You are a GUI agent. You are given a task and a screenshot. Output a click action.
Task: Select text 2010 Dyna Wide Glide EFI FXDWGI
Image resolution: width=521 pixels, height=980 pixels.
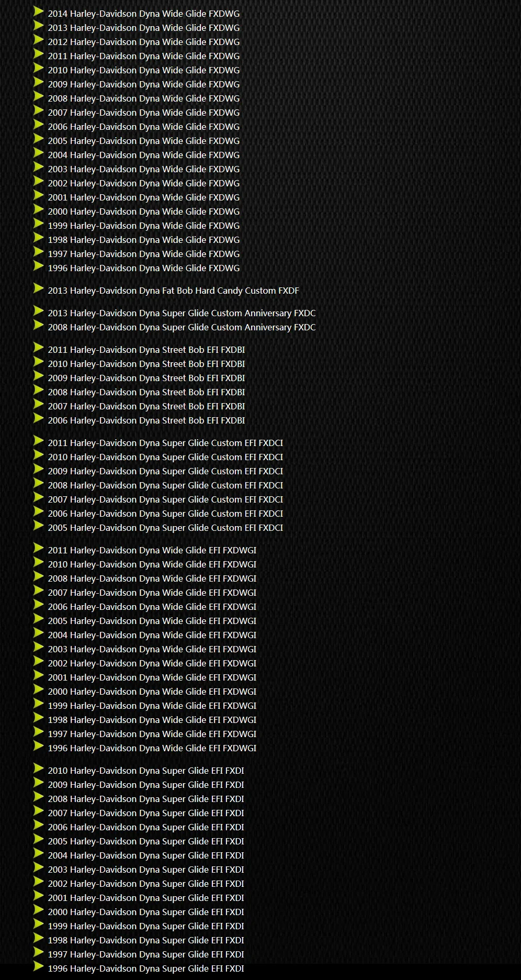tap(152, 564)
